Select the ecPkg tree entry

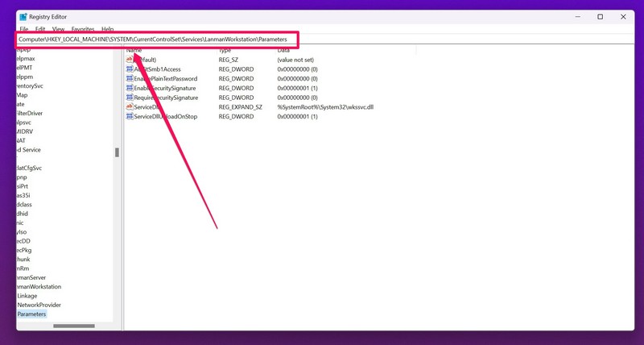point(24,250)
